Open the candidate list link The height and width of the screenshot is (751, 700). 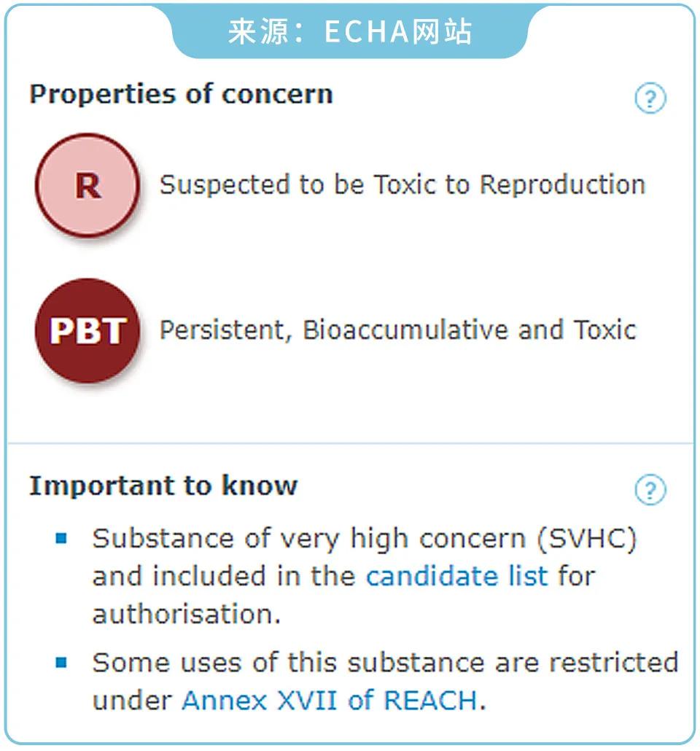point(456,576)
